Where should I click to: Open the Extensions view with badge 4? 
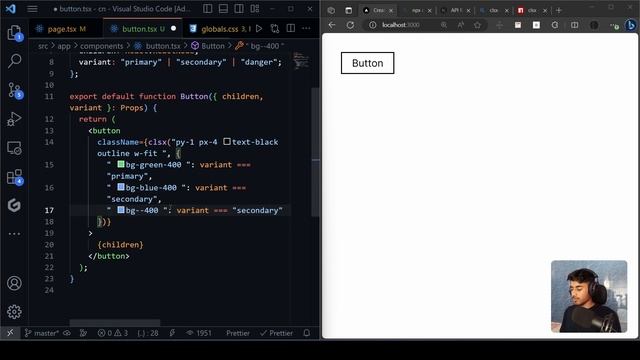[15, 177]
